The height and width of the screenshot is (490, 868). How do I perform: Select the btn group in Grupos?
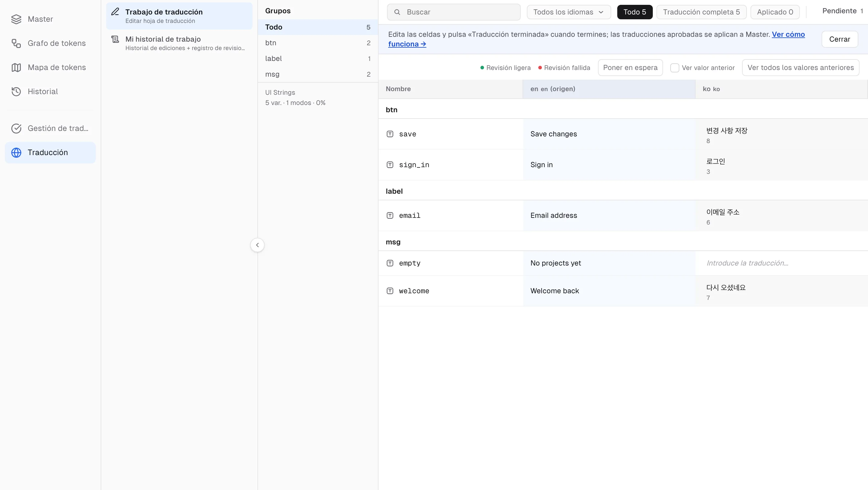(318, 43)
